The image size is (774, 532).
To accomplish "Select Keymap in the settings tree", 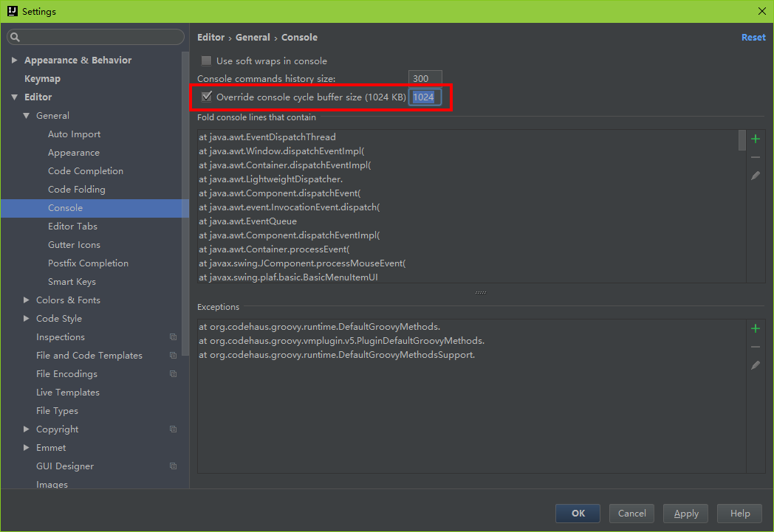I will click(42, 79).
